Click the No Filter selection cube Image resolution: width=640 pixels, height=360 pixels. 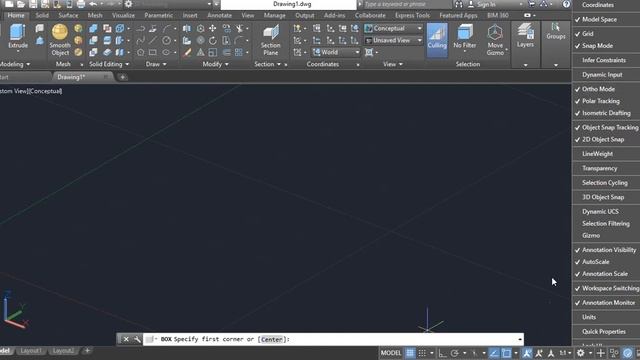pyautogui.click(x=464, y=37)
